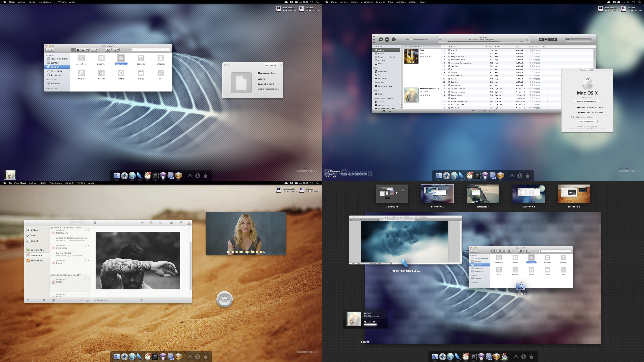Viewport: 644px width, 362px height.
Task: Uncheck the Puerto Vallarta track checkbox
Action: [x=449, y=95]
